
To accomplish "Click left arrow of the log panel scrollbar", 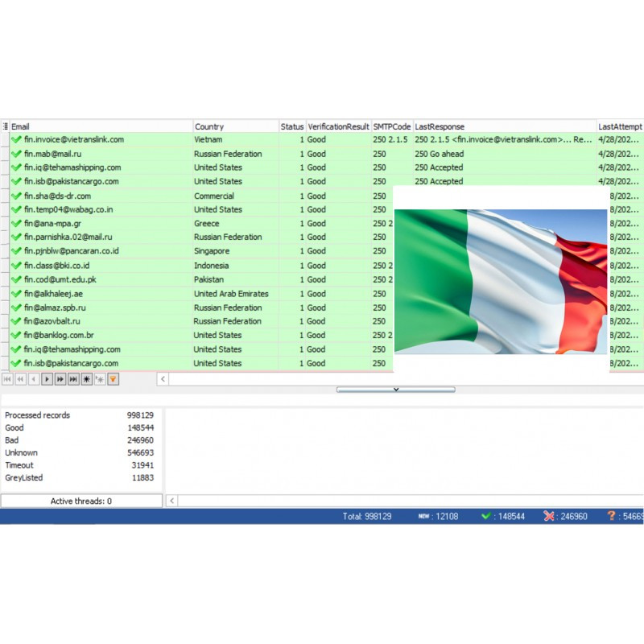I will (171, 501).
